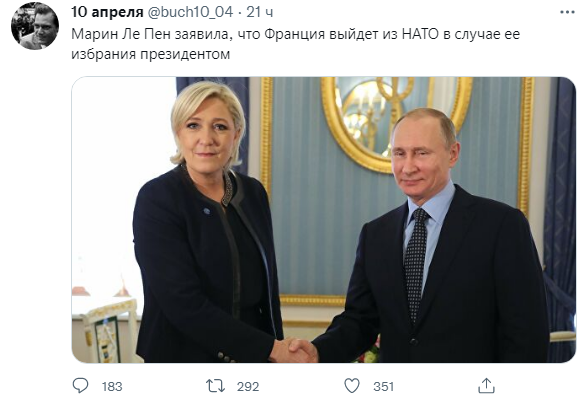Screen dimensions: 585x400
Task: Open the tweet permalink via "21 ч" timestamp
Action: [260, 12]
